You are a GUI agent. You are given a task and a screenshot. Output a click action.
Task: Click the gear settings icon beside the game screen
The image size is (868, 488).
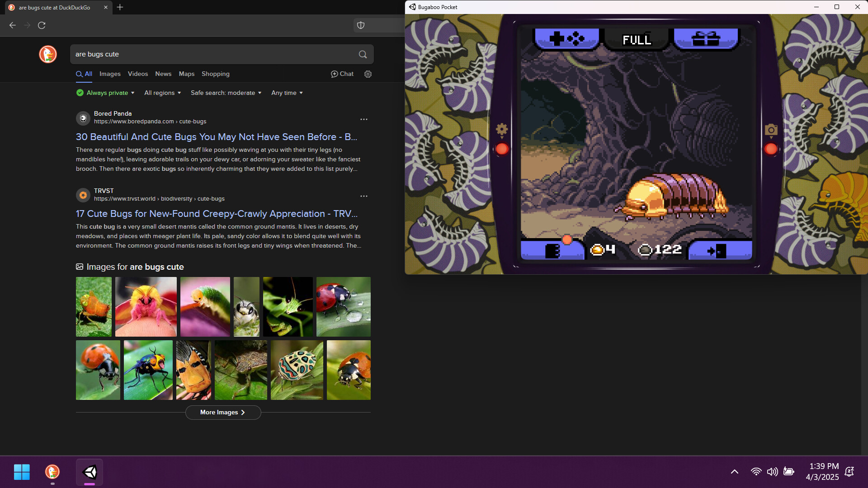[x=502, y=130]
